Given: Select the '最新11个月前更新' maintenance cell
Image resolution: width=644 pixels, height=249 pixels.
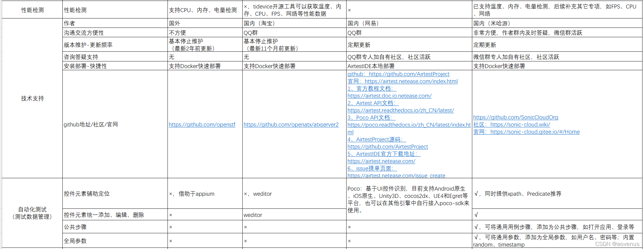Looking at the screenshot, I should pos(294,45).
